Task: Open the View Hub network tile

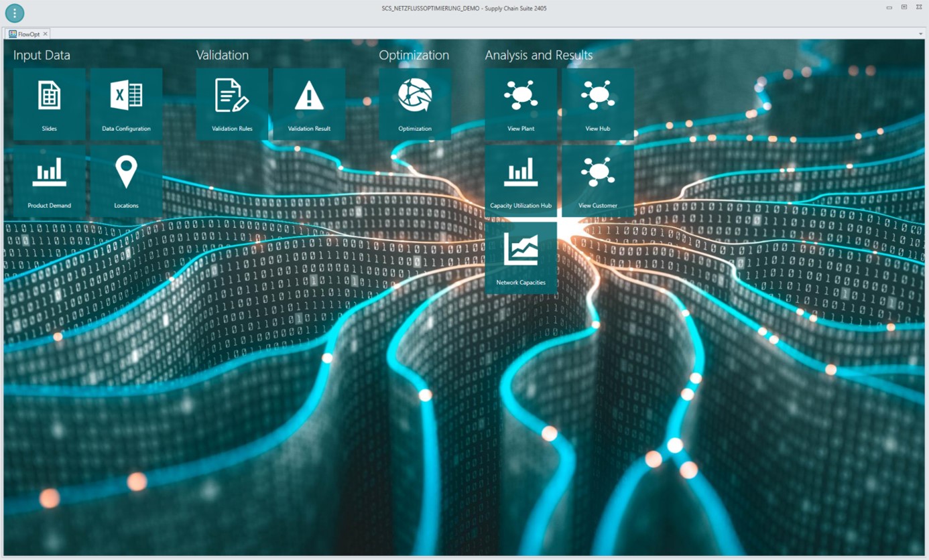Action: point(598,104)
